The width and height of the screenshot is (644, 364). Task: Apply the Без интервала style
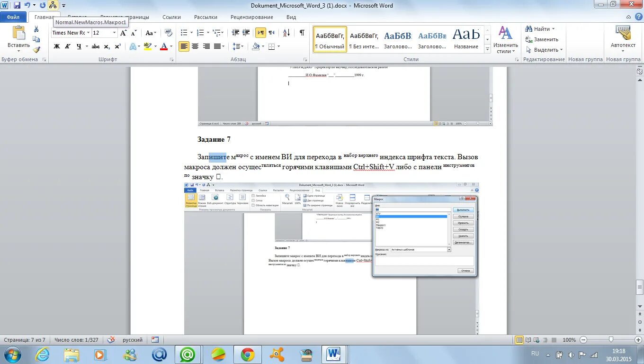[364, 39]
